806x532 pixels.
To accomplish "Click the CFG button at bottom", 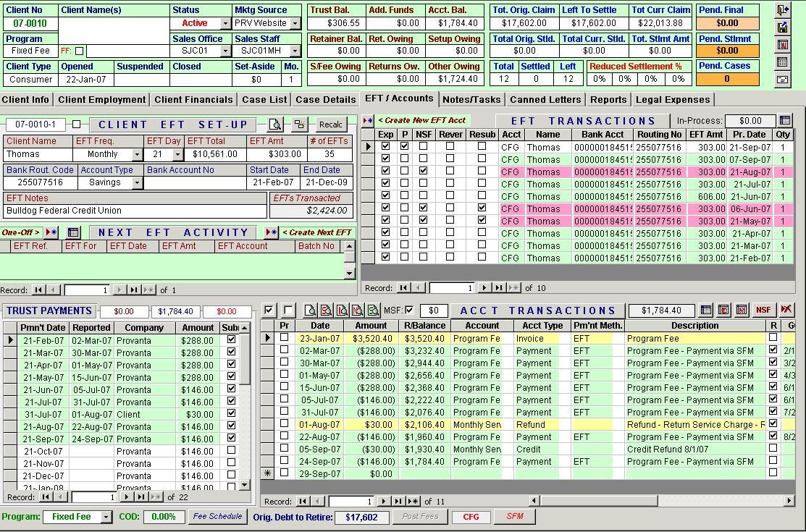I will (x=471, y=517).
